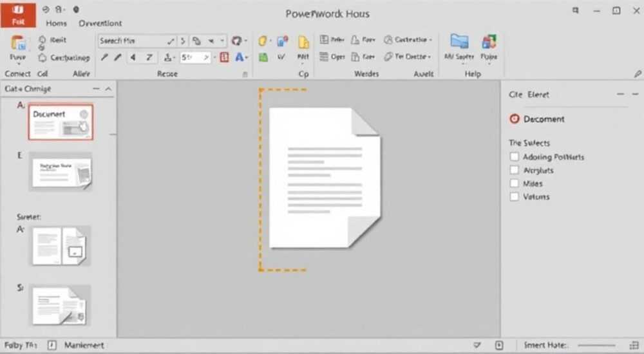Click the numeral 4 formatting icon
This screenshot has height=354, width=644.
point(133,57)
